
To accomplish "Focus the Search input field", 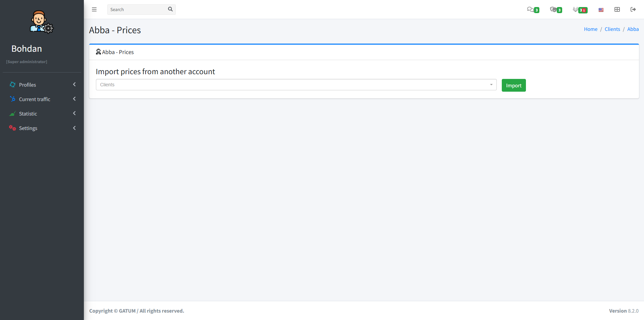I will (x=138, y=9).
